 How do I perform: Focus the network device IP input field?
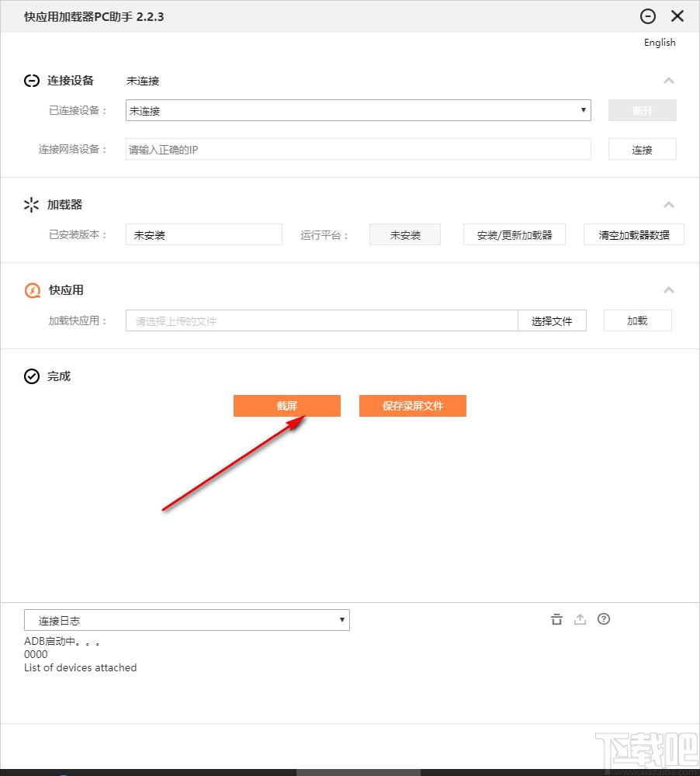(x=358, y=149)
